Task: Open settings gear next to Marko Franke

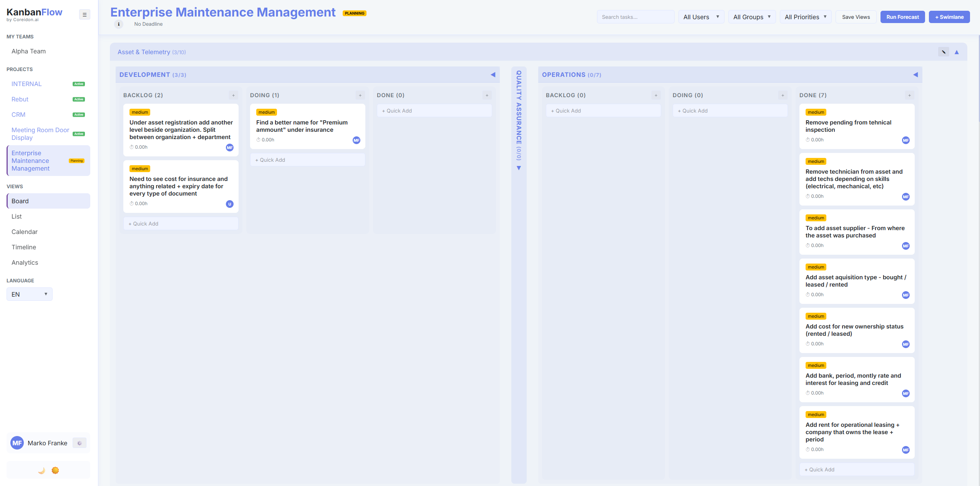Action: point(80,443)
